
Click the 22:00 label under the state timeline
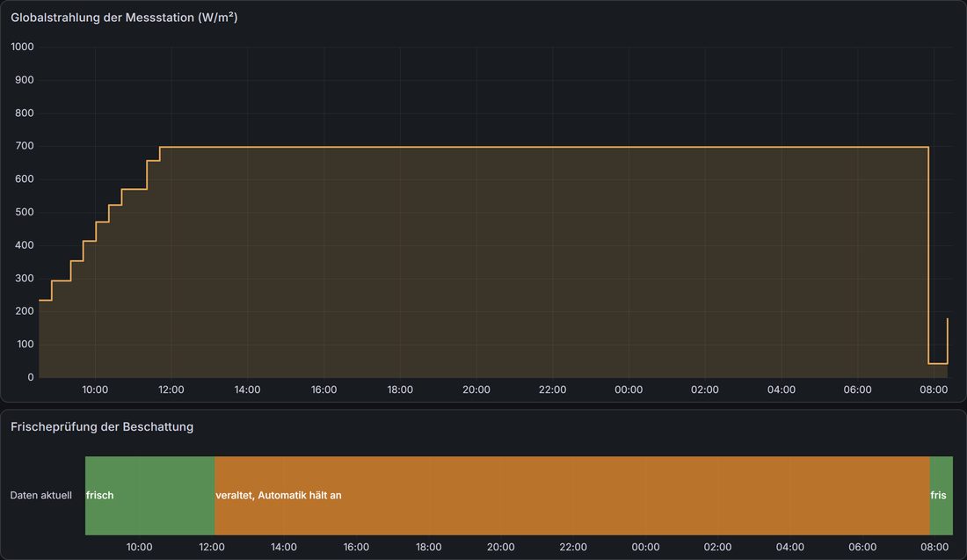[x=573, y=547]
